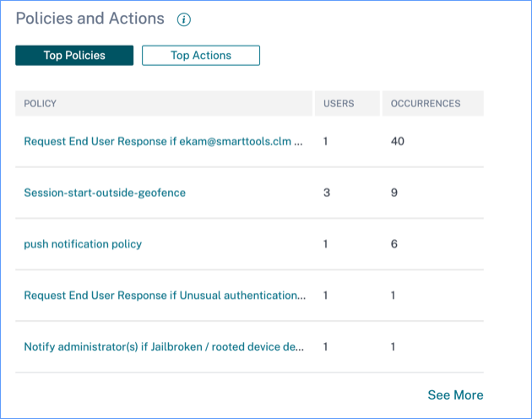Click the info icon beside Policies and Actions
Viewport: 532px width, 419px height.
point(184,19)
